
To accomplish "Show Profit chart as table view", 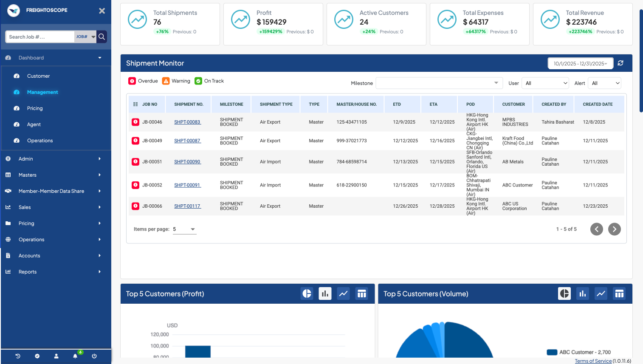I will [x=362, y=293].
